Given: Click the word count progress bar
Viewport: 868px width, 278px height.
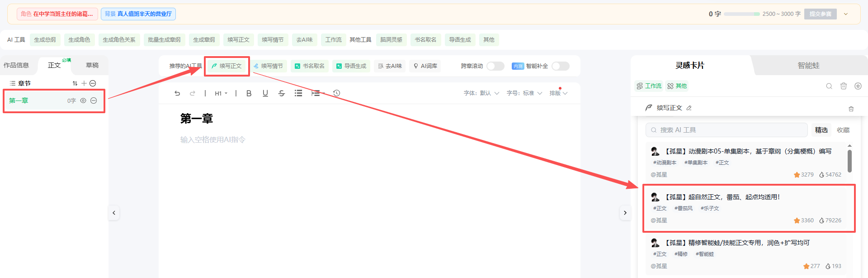Looking at the screenshot, I should pyautogui.click(x=742, y=14).
